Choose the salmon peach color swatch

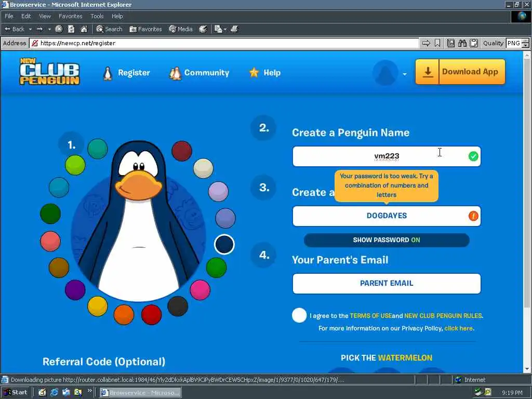(50, 241)
